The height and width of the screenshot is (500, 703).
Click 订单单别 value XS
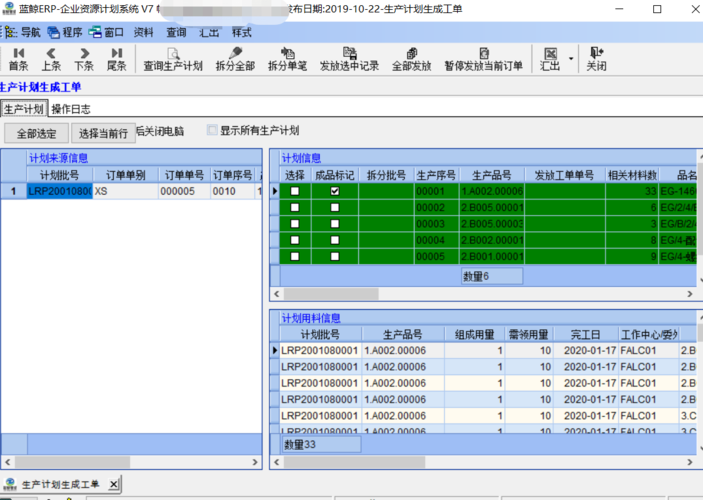click(x=126, y=191)
